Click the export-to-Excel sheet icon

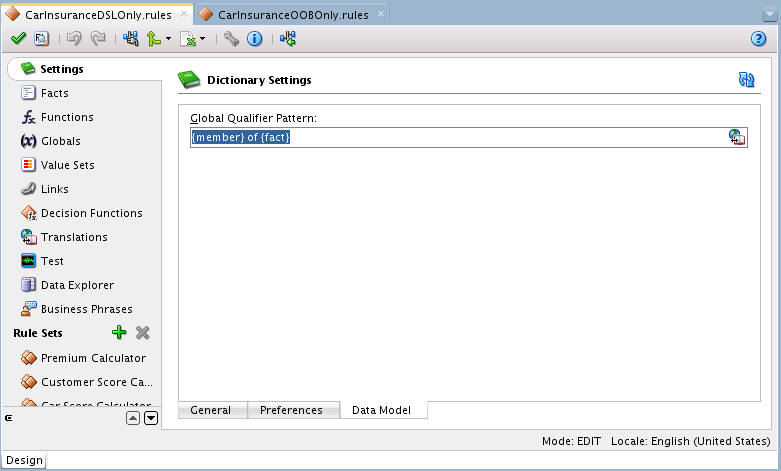coord(188,38)
